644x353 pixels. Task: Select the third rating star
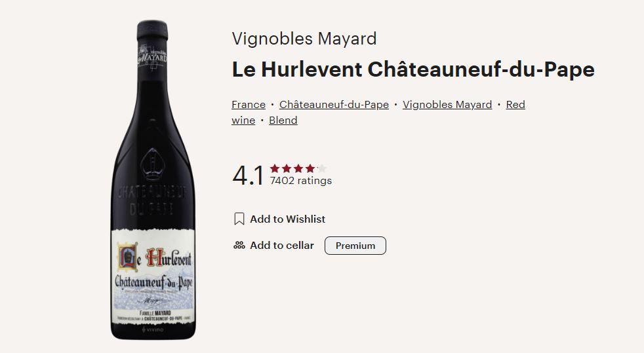pos(298,168)
